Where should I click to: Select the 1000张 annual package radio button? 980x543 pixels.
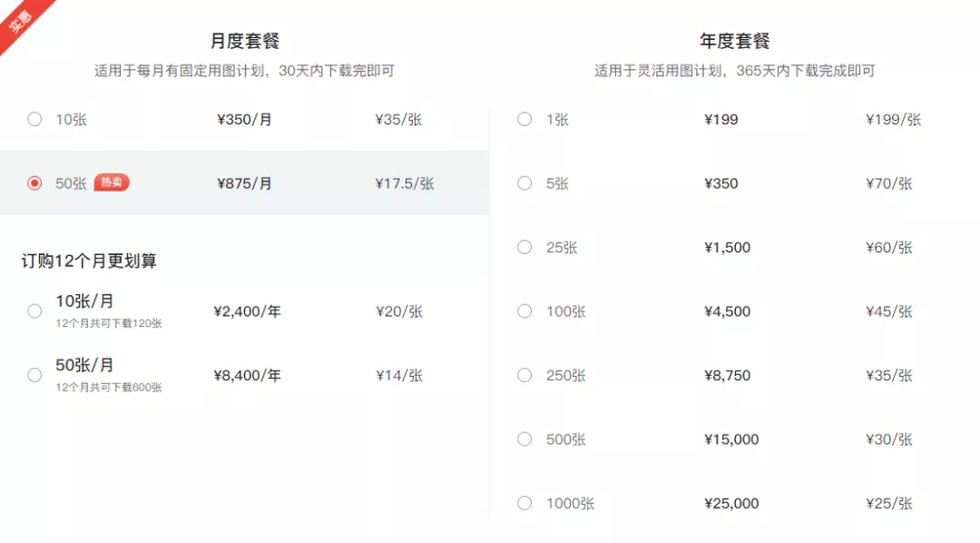pos(524,503)
